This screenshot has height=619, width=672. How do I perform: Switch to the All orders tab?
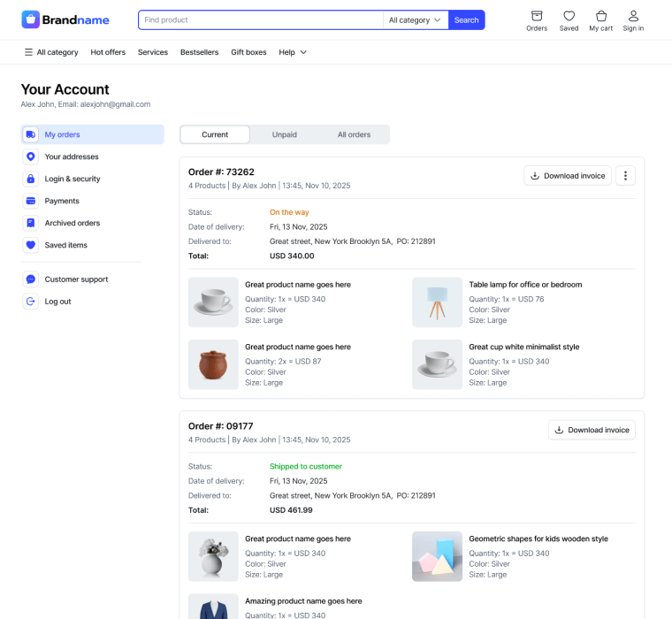(354, 134)
